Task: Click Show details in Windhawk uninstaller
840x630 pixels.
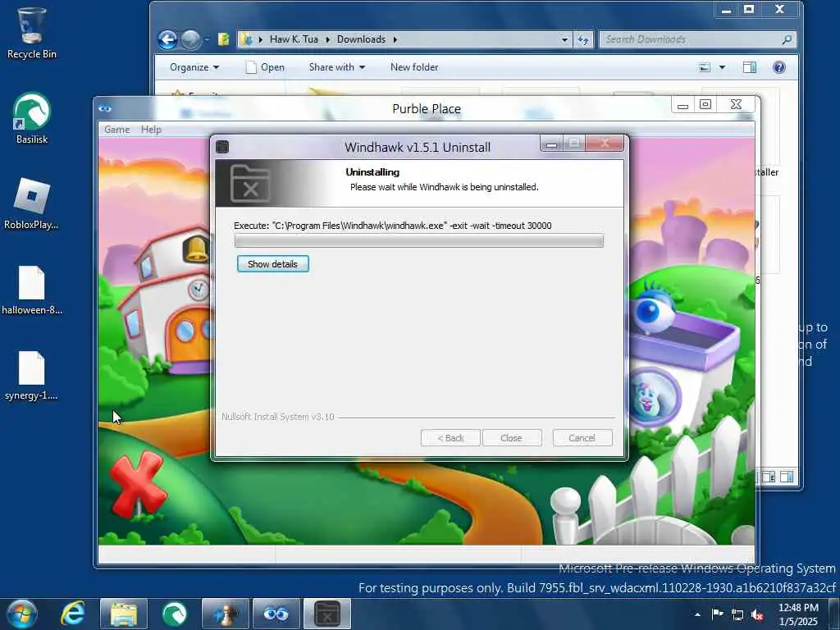Action: [x=272, y=264]
